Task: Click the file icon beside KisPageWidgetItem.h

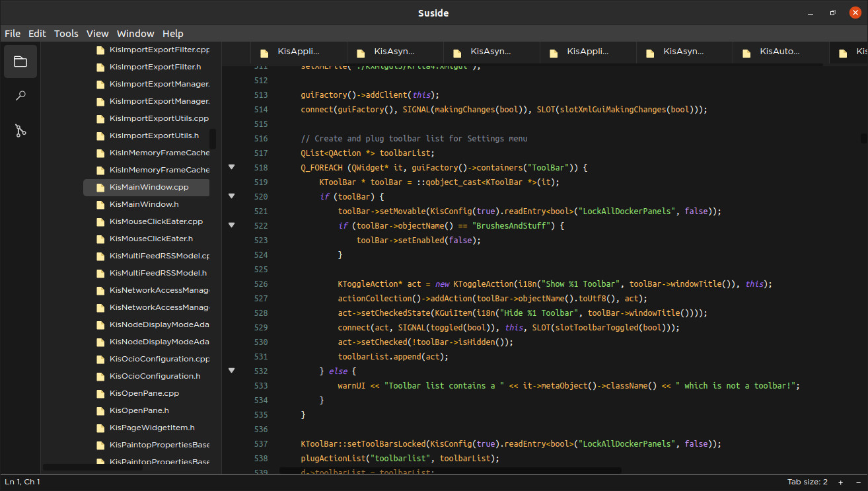Action: point(100,428)
